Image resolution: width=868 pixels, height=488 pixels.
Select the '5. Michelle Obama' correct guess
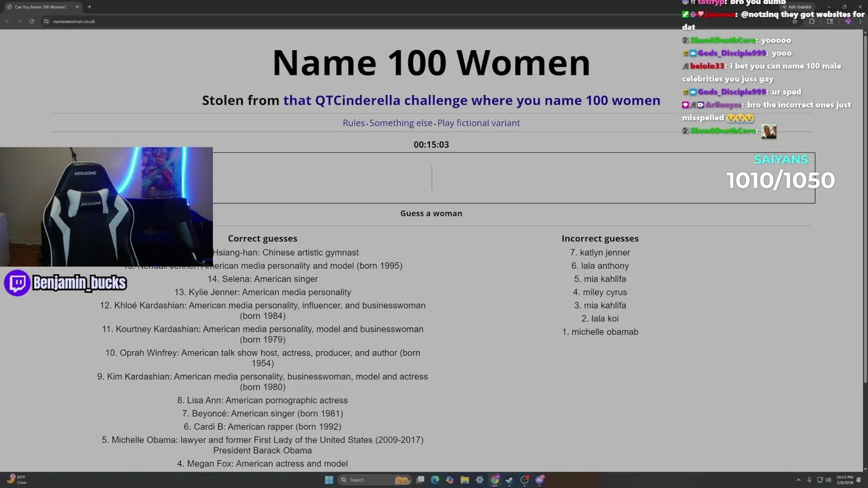click(262, 445)
